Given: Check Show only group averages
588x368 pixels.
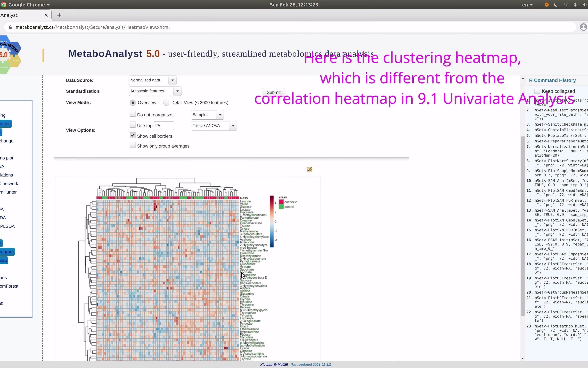Looking at the screenshot, I should 133,145.
